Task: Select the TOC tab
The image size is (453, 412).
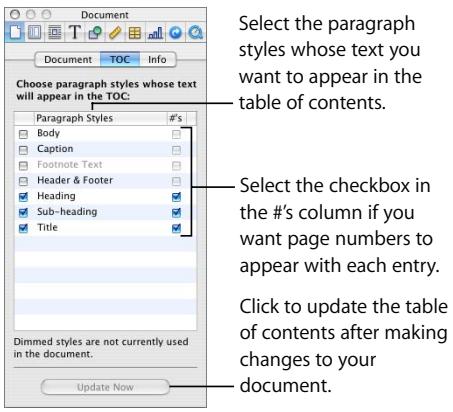Action: (120, 60)
